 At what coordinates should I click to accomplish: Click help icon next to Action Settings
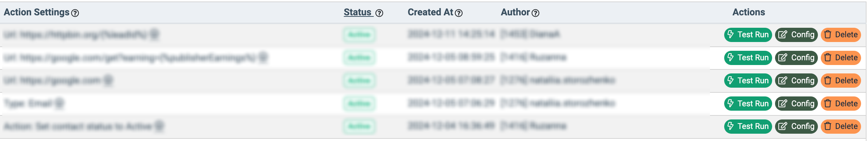coord(75,13)
